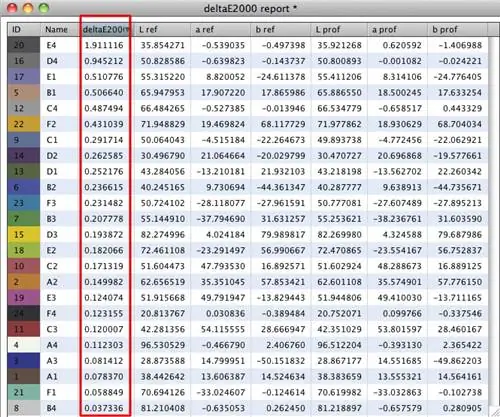Select the row named F3
Viewport: 500px width, 417px height.
pyautogui.click(x=248, y=203)
